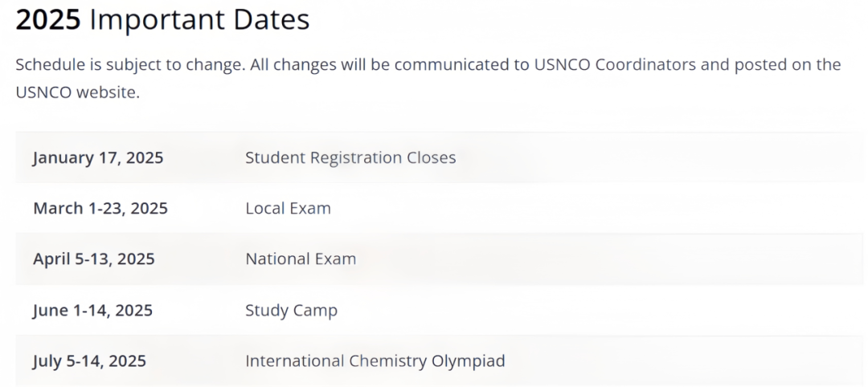The image size is (868, 387).
Task: Select the March 1-23, 2025 date cell
Action: coord(100,209)
